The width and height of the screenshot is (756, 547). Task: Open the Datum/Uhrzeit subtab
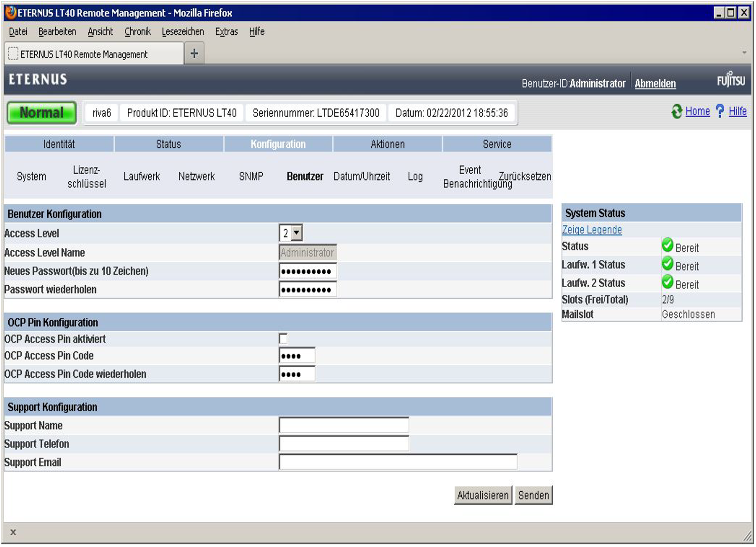361,176
